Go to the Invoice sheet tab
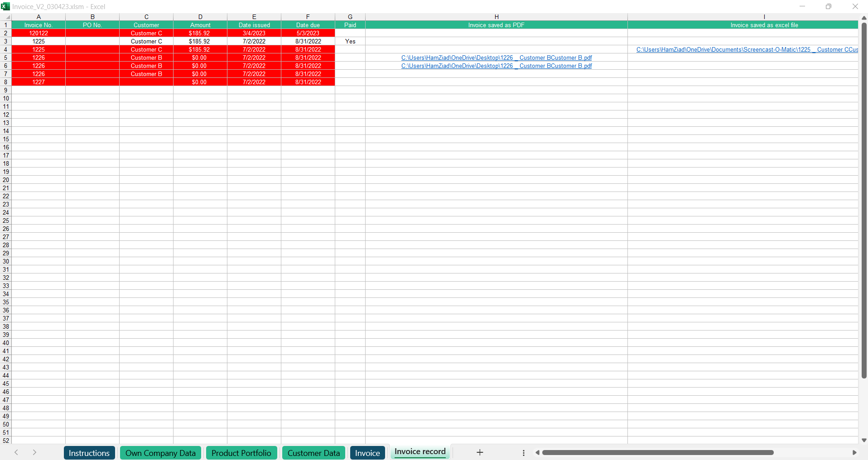This screenshot has height=460, width=868. click(367, 453)
